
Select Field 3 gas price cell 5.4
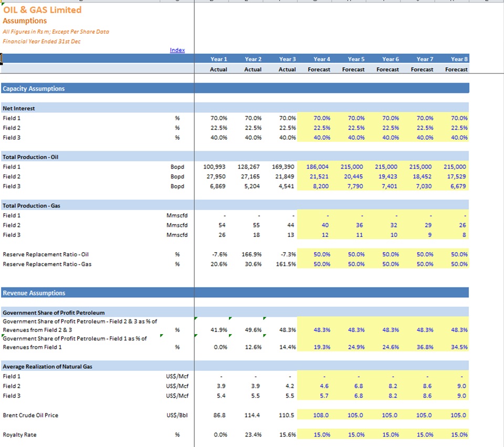221,396
